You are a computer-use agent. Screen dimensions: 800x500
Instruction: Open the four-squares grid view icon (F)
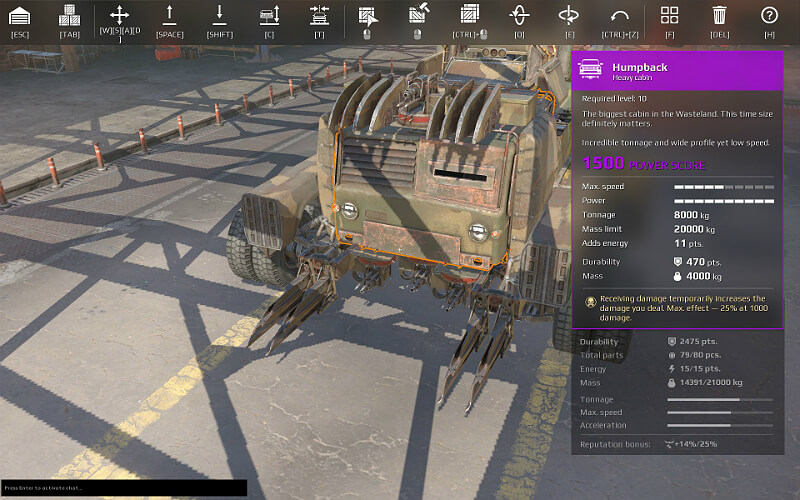tap(670, 16)
